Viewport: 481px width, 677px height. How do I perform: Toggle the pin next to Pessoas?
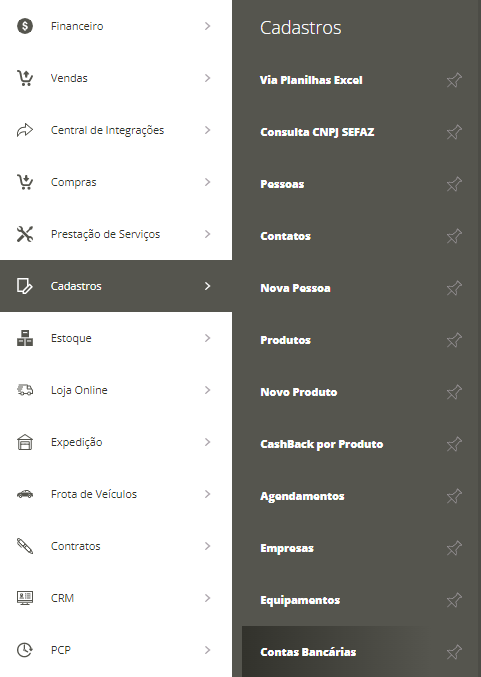(x=454, y=184)
